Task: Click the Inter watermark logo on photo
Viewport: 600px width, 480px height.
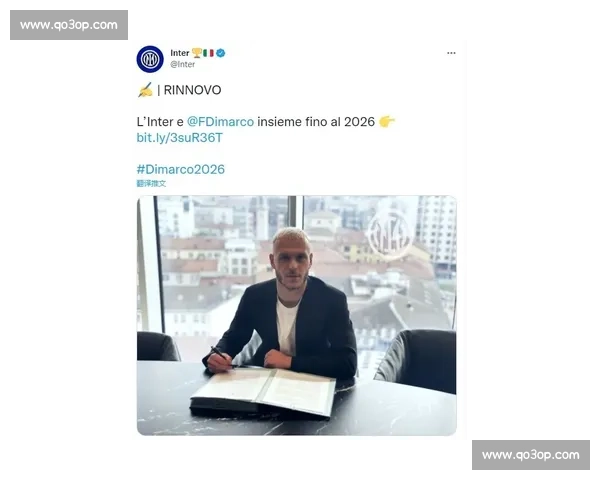Action: point(389,234)
